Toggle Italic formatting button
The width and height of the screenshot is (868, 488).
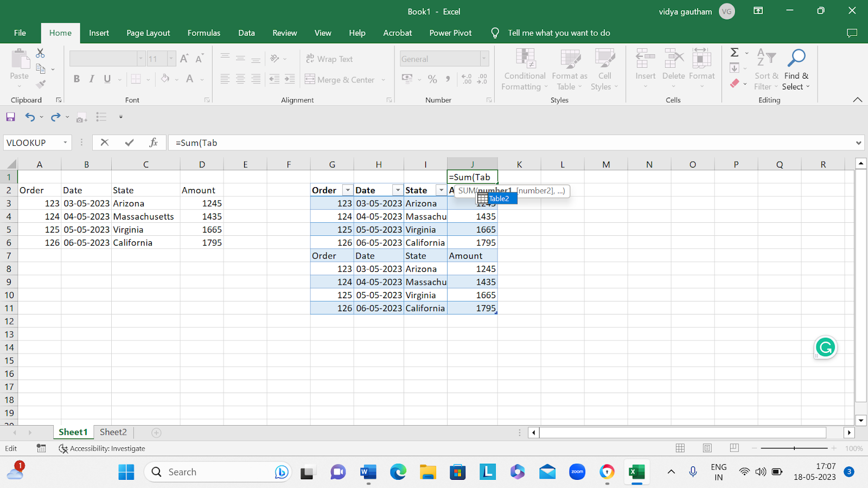[92, 79]
